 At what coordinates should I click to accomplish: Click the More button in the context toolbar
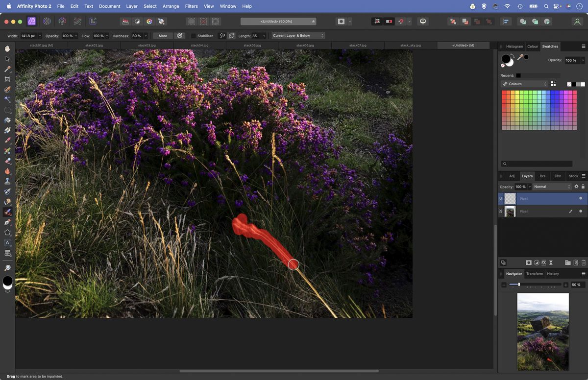coord(162,35)
